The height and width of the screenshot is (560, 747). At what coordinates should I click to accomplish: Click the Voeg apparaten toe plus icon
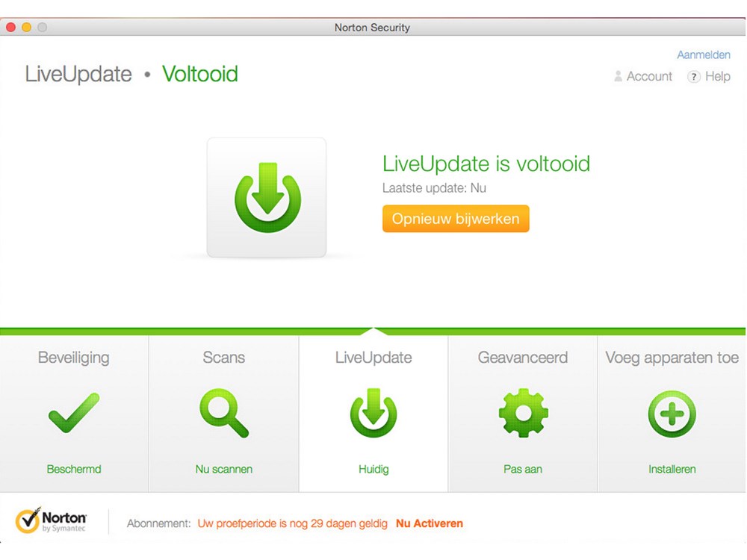pyautogui.click(x=672, y=414)
